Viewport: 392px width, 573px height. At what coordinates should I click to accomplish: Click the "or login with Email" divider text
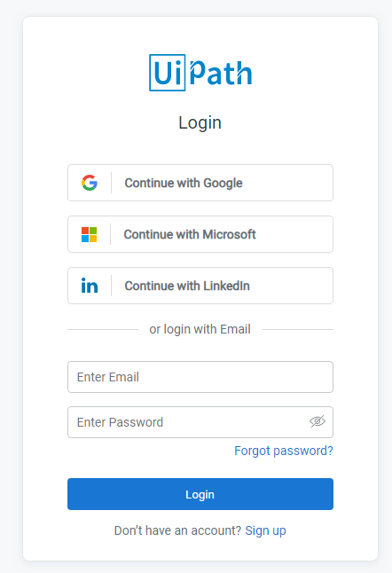200,329
